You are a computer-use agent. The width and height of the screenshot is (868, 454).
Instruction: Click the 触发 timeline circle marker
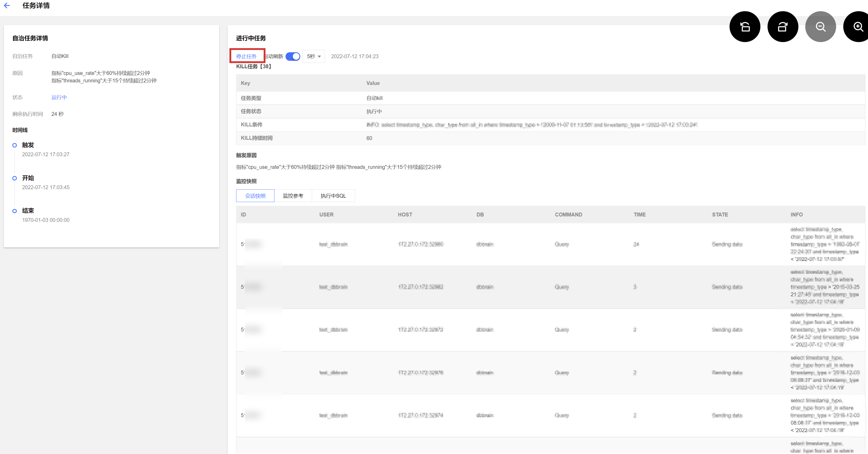pyautogui.click(x=15, y=146)
